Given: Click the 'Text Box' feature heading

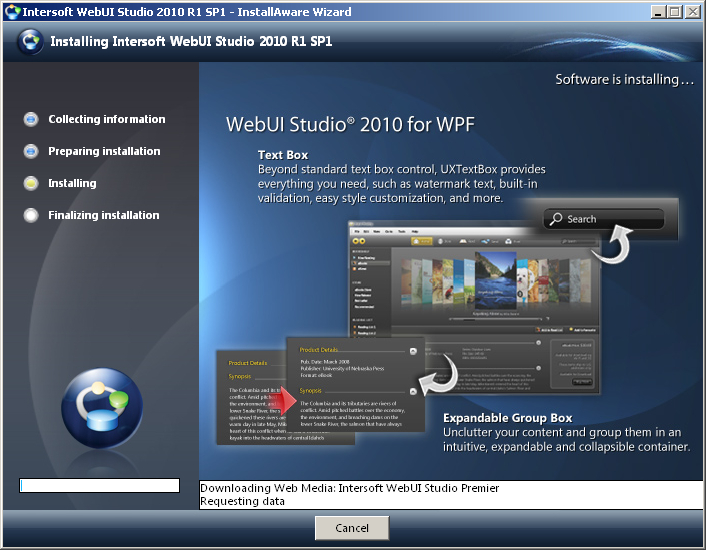Looking at the screenshot, I should [283, 155].
